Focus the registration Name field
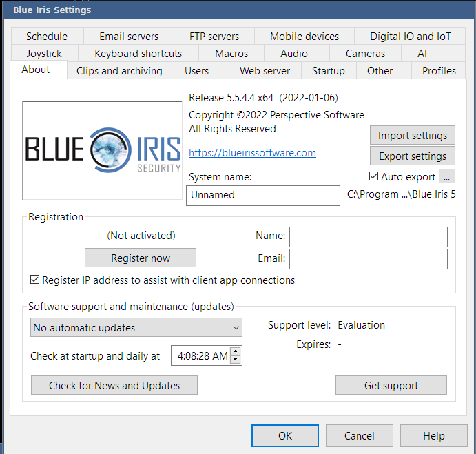Viewport: 476px width, 454px height. coord(369,237)
